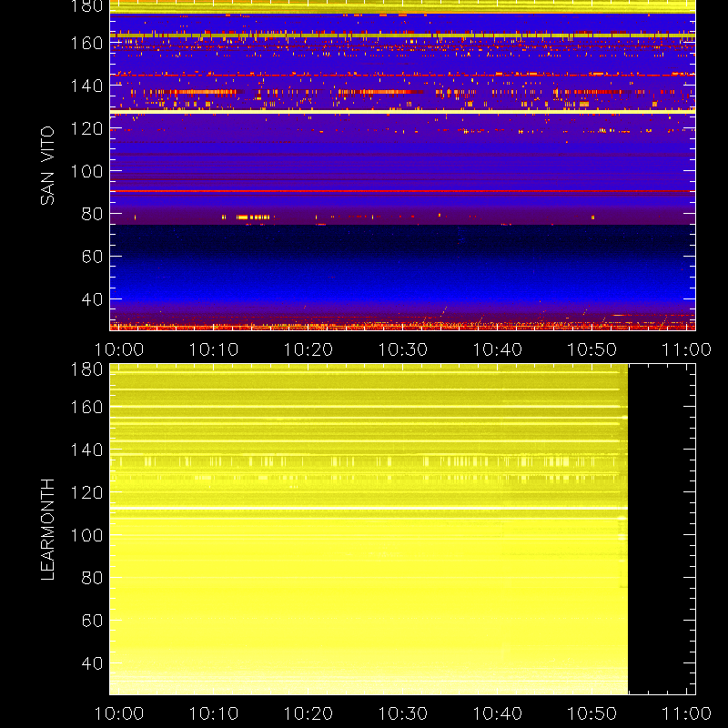Click San Vito time label 10:20
The width and height of the screenshot is (728, 728).
coord(308,349)
